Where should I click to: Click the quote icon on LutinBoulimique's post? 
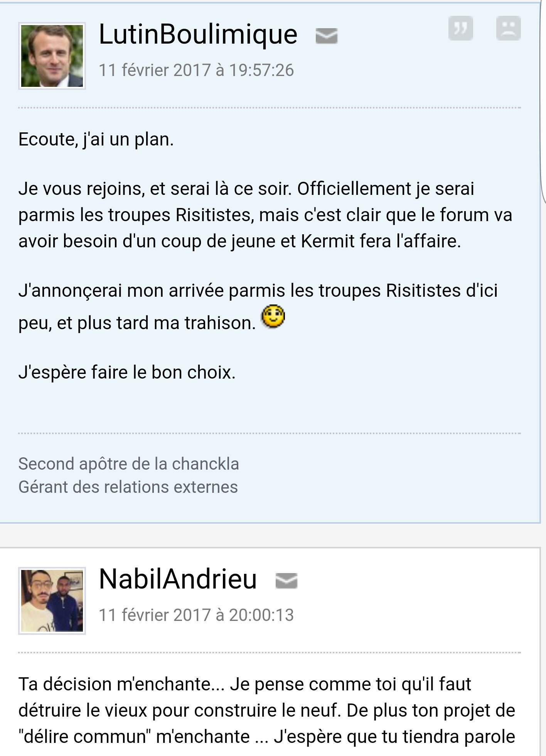coord(460,28)
